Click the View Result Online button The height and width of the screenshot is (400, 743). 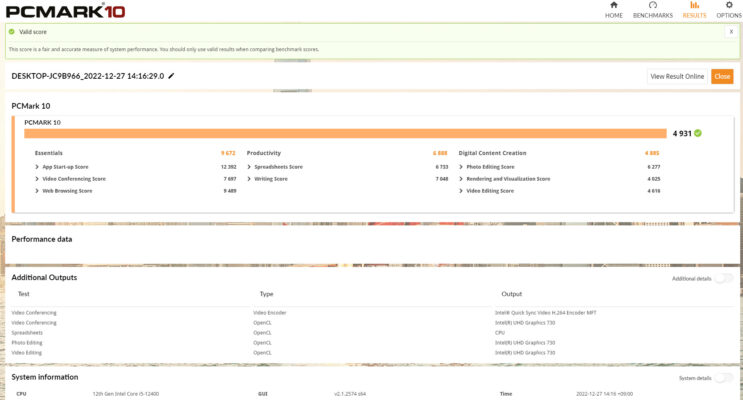click(x=677, y=76)
